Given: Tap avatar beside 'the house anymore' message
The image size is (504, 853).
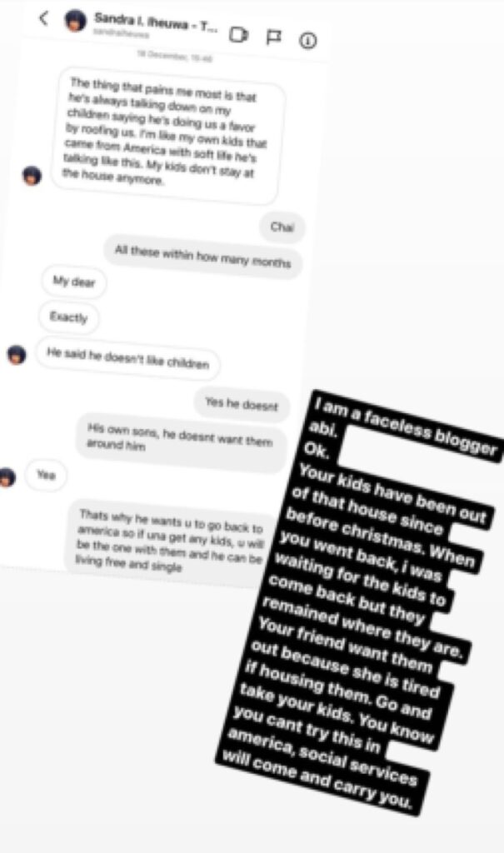Looking at the screenshot, I should (x=32, y=176).
